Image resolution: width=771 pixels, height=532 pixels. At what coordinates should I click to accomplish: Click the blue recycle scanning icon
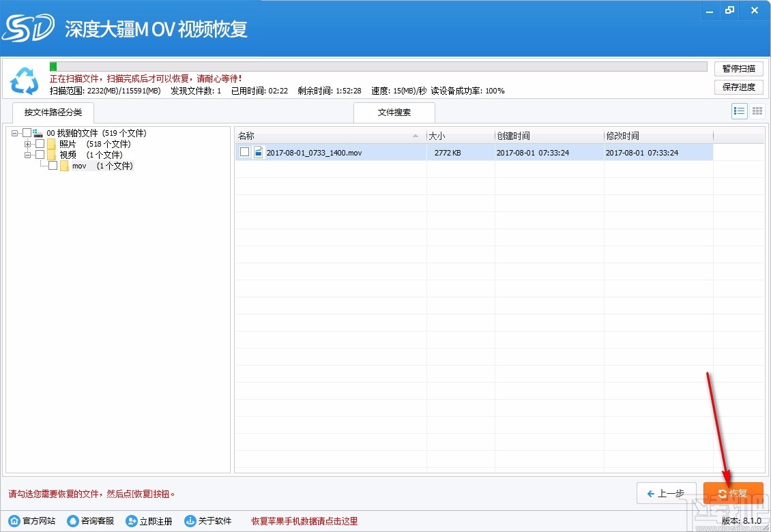click(25, 82)
